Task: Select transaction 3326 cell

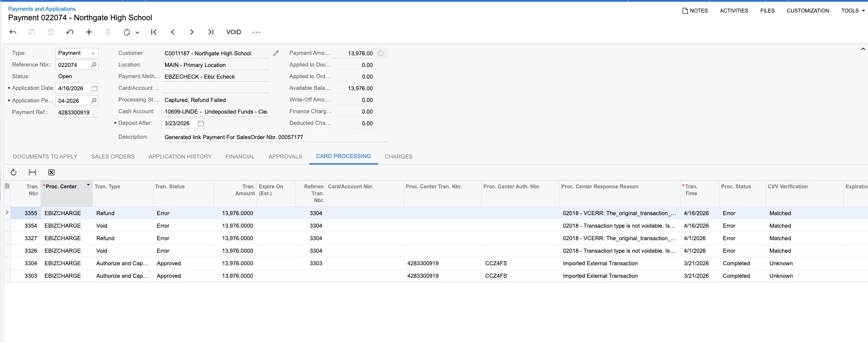Action: (x=25, y=251)
